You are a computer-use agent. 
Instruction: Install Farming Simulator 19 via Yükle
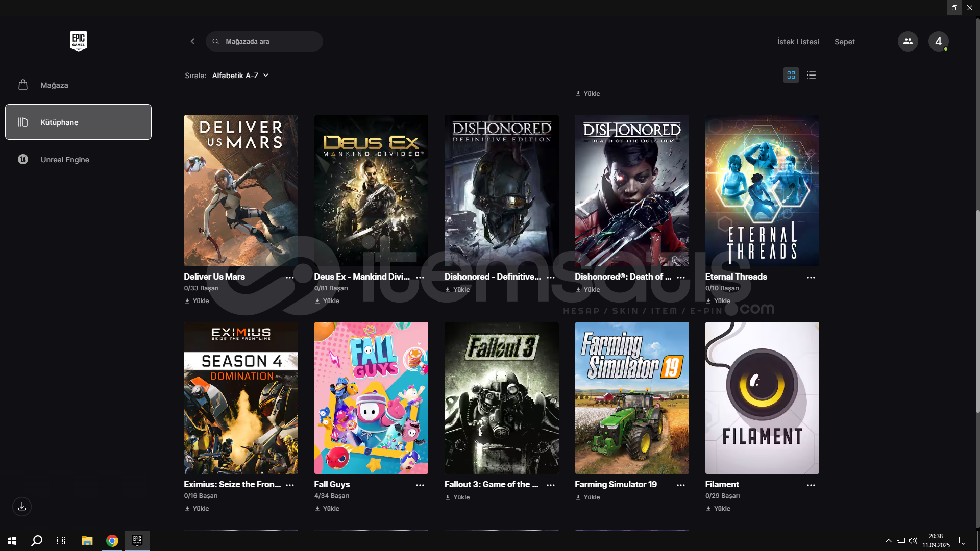[x=588, y=497]
